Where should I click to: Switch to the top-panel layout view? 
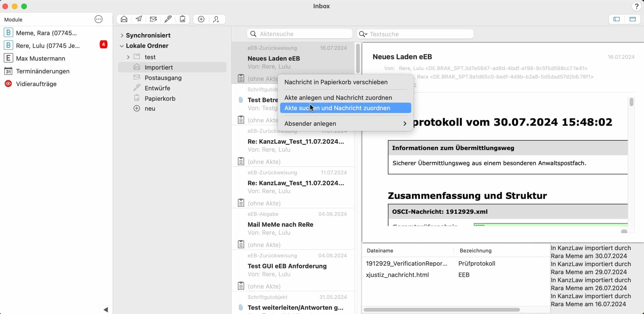[x=632, y=19]
